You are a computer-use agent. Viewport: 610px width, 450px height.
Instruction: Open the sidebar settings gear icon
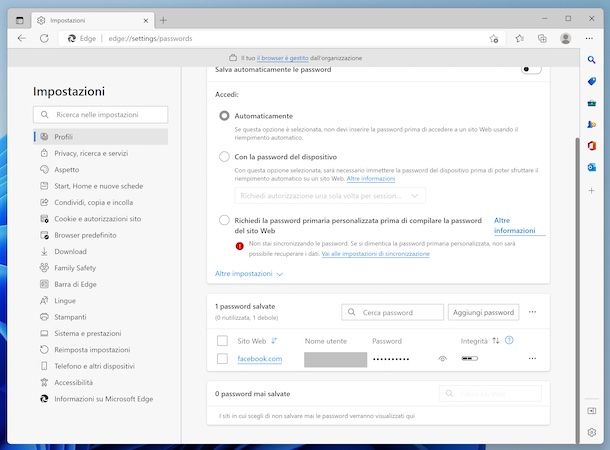click(591, 432)
